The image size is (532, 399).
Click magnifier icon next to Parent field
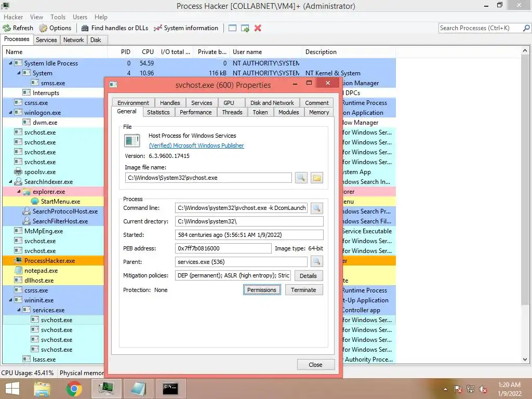coord(316,262)
